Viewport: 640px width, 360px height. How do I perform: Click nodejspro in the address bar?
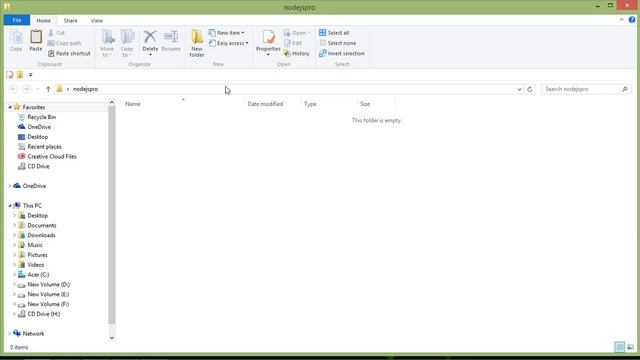click(x=85, y=89)
